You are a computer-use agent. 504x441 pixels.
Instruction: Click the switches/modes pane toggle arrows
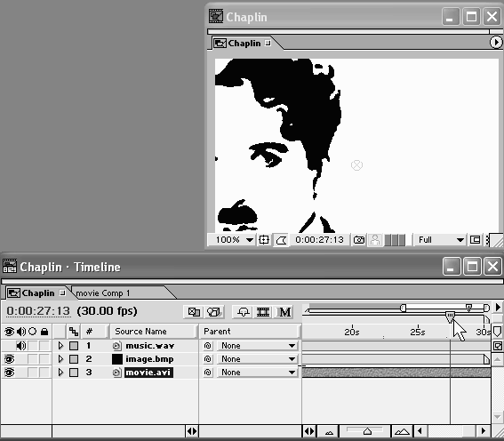tap(192, 431)
